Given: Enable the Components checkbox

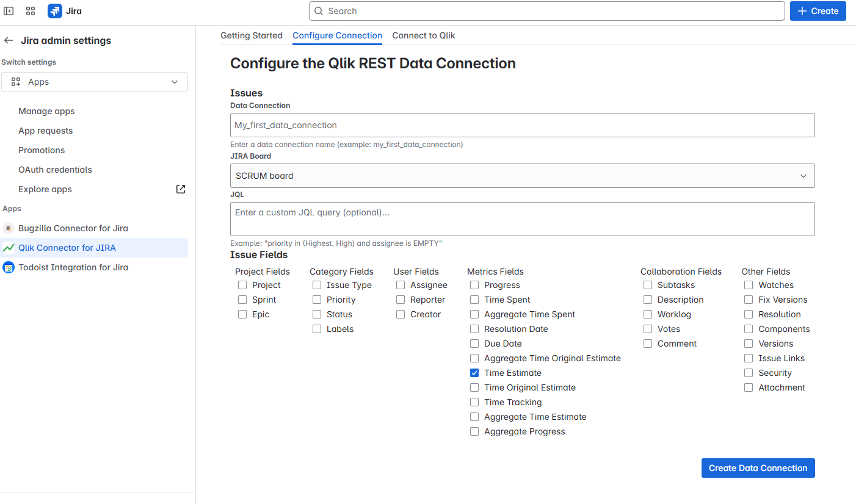Looking at the screenshot, I should coord(749,329).
